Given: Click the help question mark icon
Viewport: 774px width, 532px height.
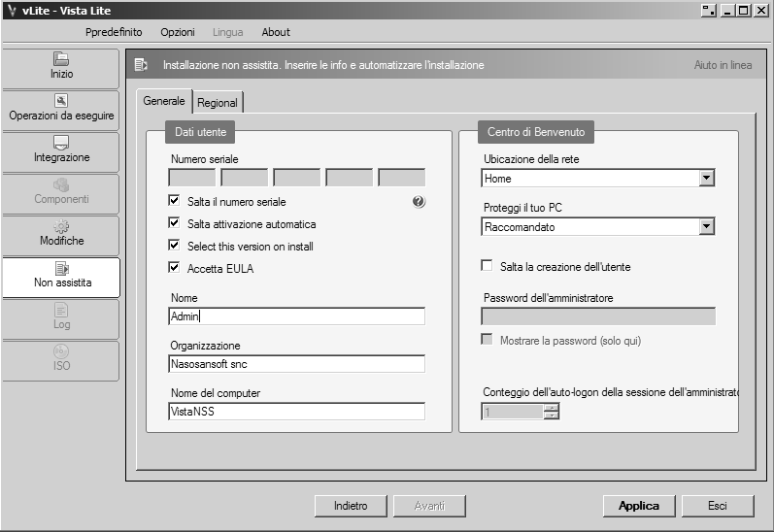Looking at the screenshot, I should click(419, 201).
